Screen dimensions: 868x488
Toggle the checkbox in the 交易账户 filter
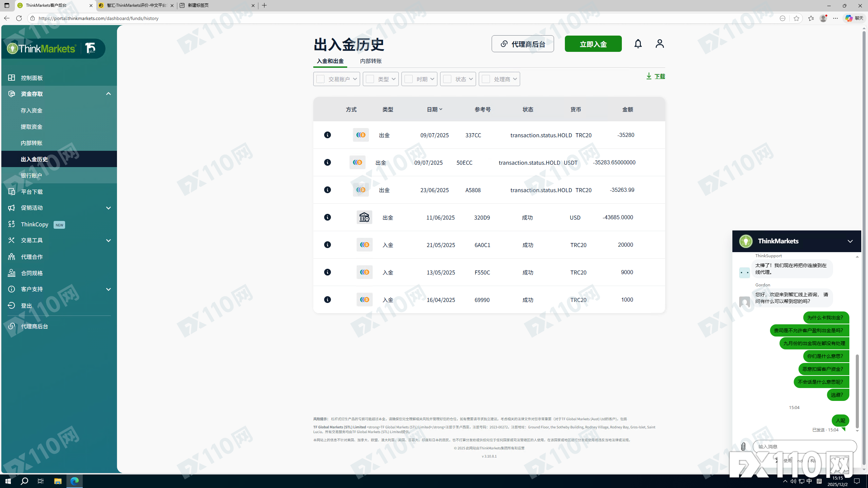tap(320, 79)
